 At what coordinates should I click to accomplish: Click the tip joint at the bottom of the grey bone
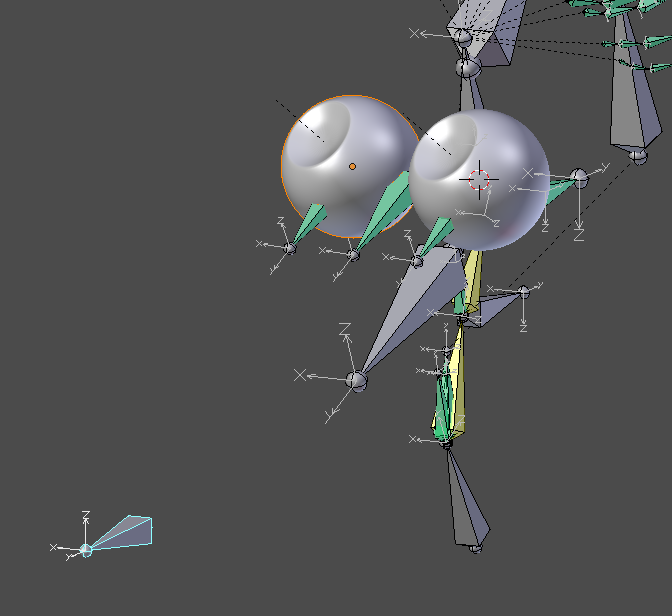475,548
